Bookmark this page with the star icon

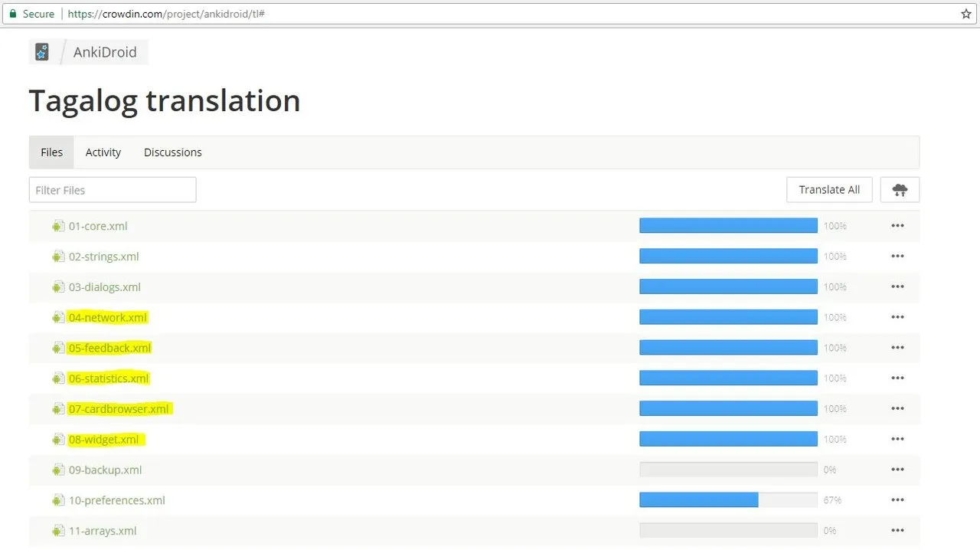[966, 14]
